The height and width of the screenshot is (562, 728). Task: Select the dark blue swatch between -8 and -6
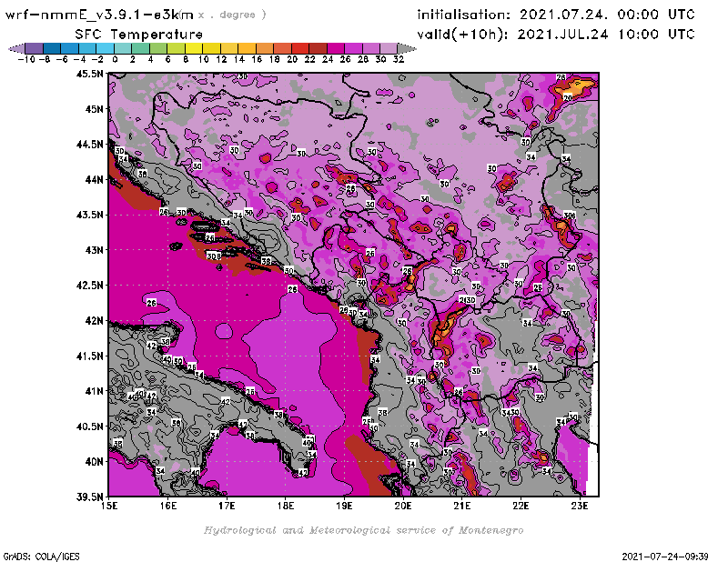pyautogui.click(x=52, y=48)
